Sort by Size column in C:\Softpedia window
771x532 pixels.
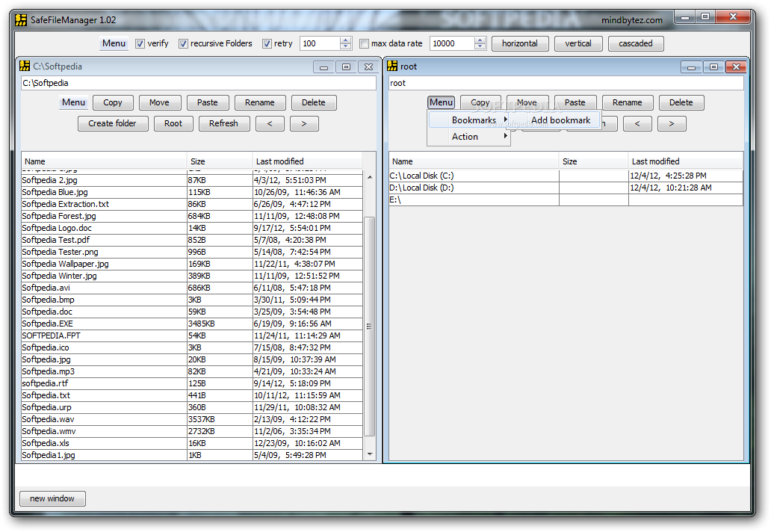tap(220, 161)
